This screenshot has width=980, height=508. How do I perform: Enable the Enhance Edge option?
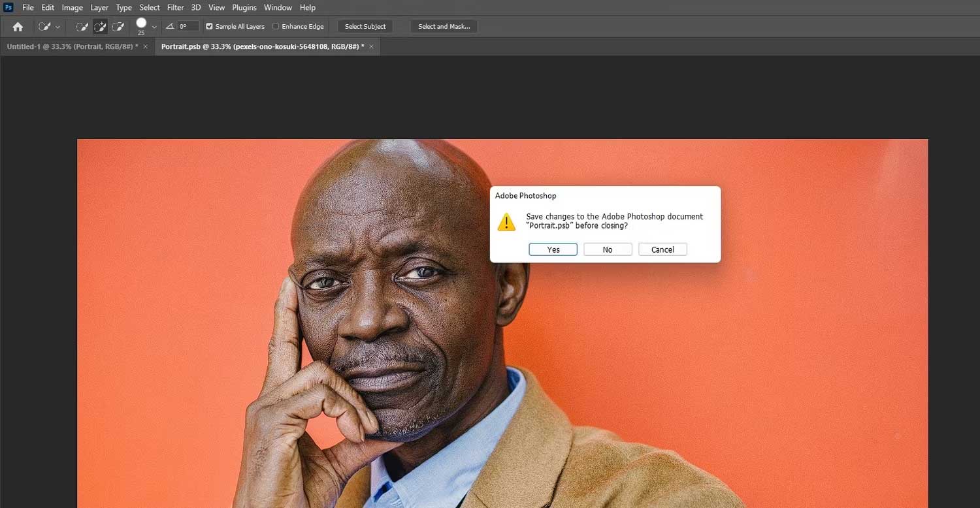click(276, 26)
